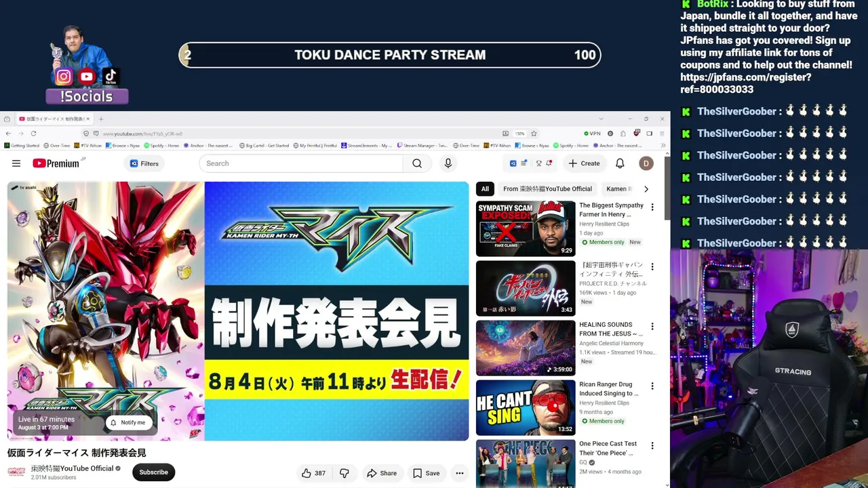Open the Sympathy Scam Exposed video thumbnail
868x488 pixels.
point(526,229)
